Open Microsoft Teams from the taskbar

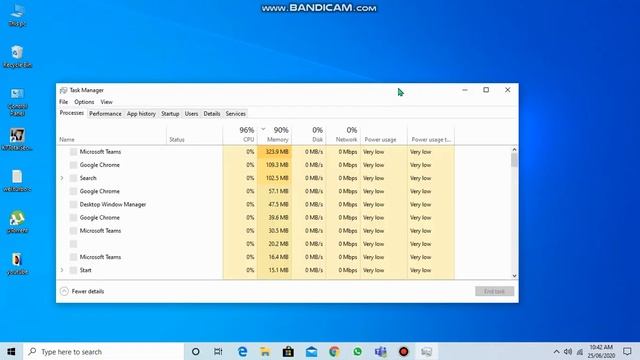coord(380,351)
